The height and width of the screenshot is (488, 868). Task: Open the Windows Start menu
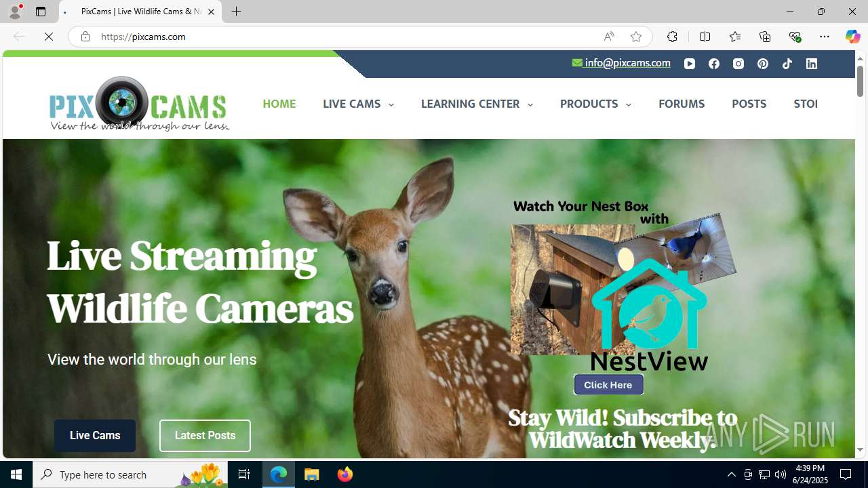tap(16, 474)
